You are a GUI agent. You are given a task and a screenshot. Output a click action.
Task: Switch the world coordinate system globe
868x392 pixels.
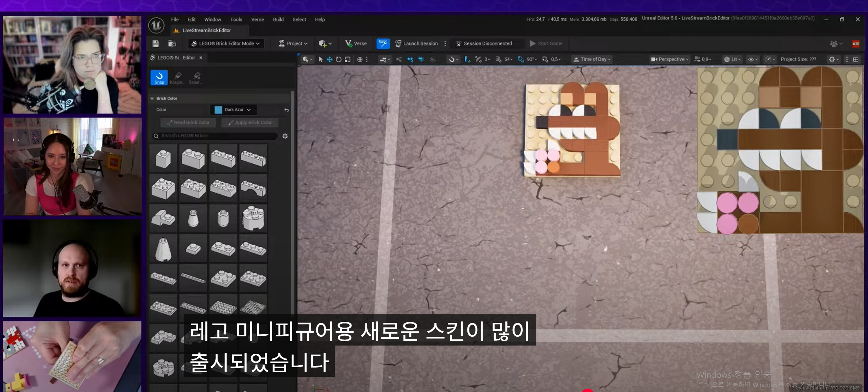[x=359, y=59]
